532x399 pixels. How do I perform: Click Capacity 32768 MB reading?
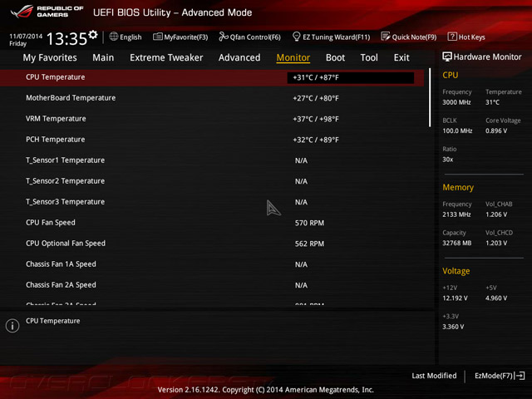(457, 243)
